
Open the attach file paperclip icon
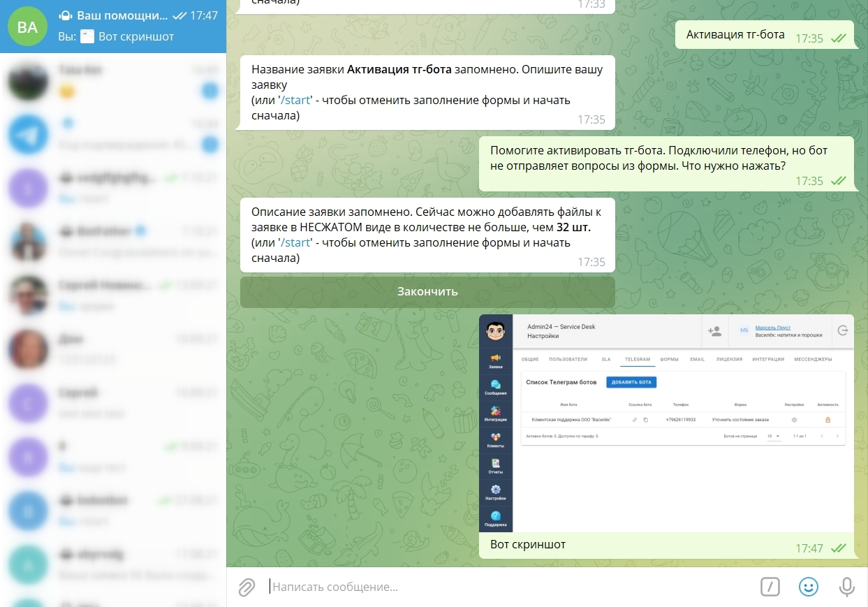coord(246,587)
